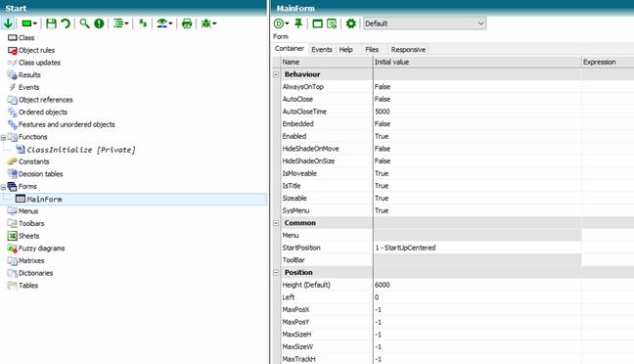Open the list-lines dropdown in Start toolbar

(120, 23)
